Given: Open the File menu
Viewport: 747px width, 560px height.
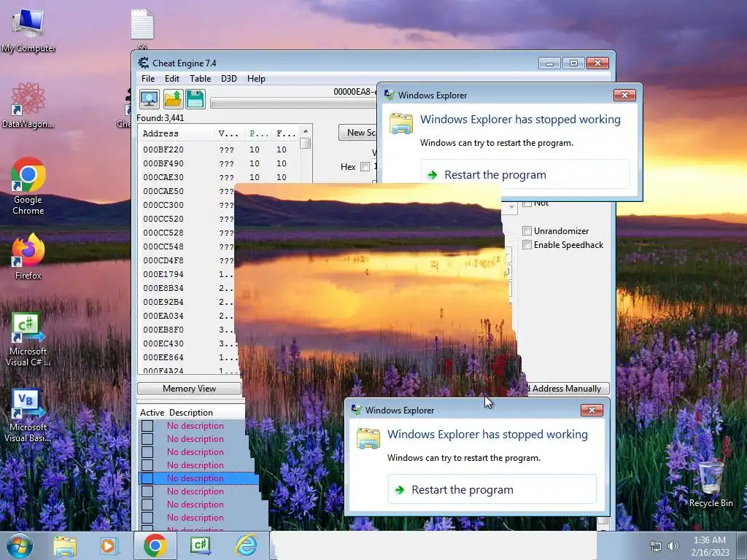Looking at the screenshot, I should coord(148,79).
